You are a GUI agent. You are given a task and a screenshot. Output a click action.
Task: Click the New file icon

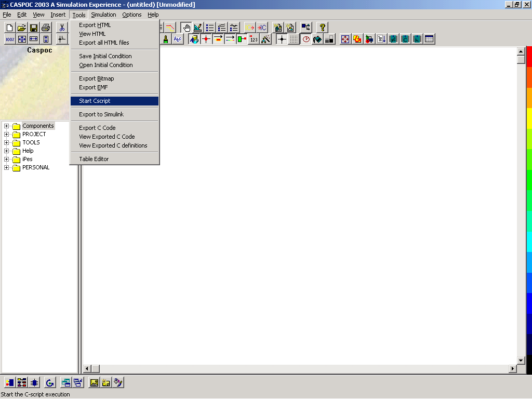(10, 28)
